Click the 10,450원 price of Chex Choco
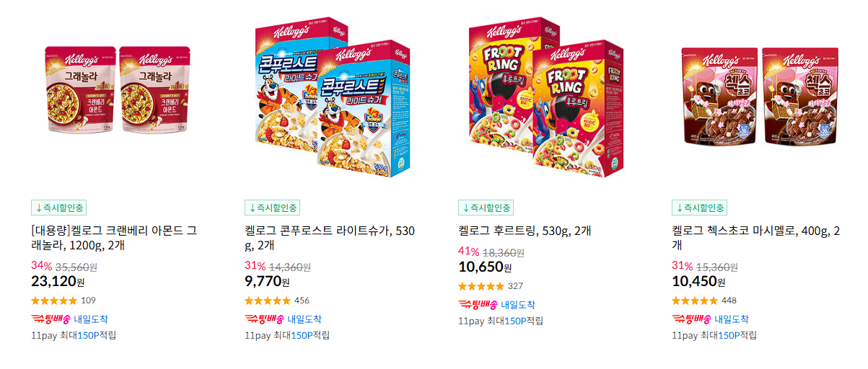Screen dimensions: 868x369 coord(698,281)
